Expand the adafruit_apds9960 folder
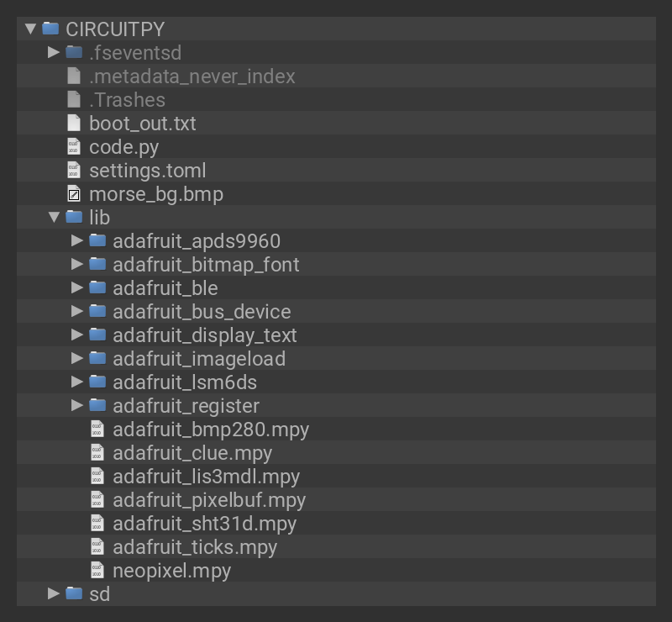672x622 pixels. click(x=77, y=241)
